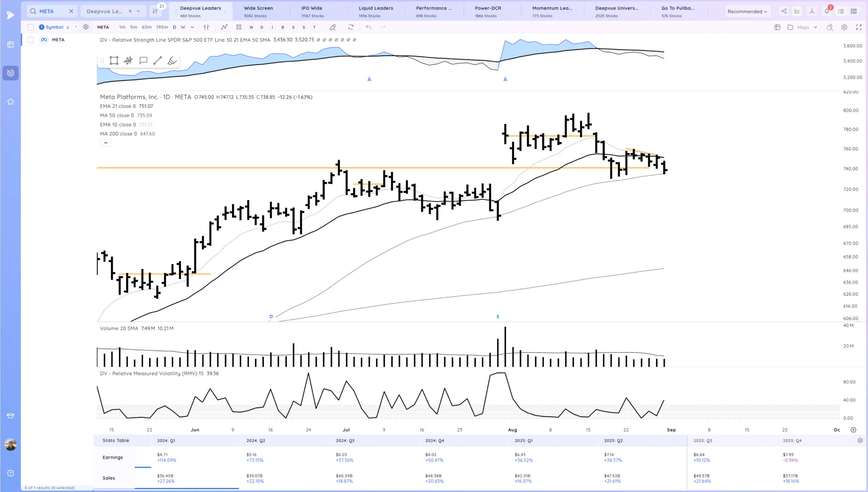This screenshot has height=492, width=868.
Task: Switch to the Liquid Leaders tab
Action: click(x=376, y=11)
